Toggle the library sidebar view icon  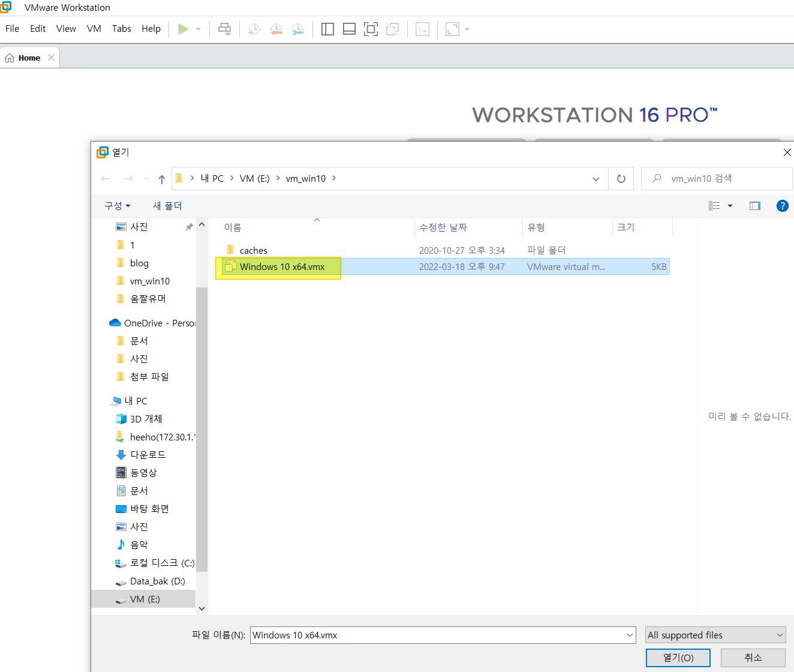[327, 29]
